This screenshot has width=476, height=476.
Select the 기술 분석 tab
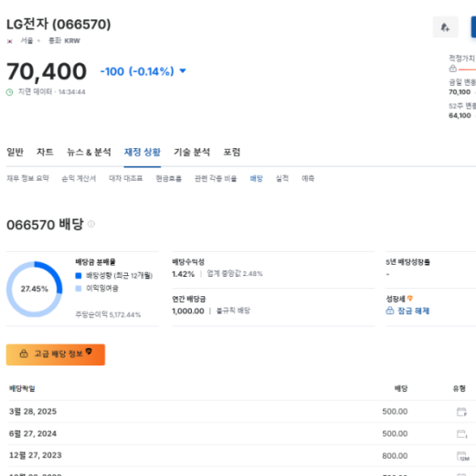coord(192,152)
